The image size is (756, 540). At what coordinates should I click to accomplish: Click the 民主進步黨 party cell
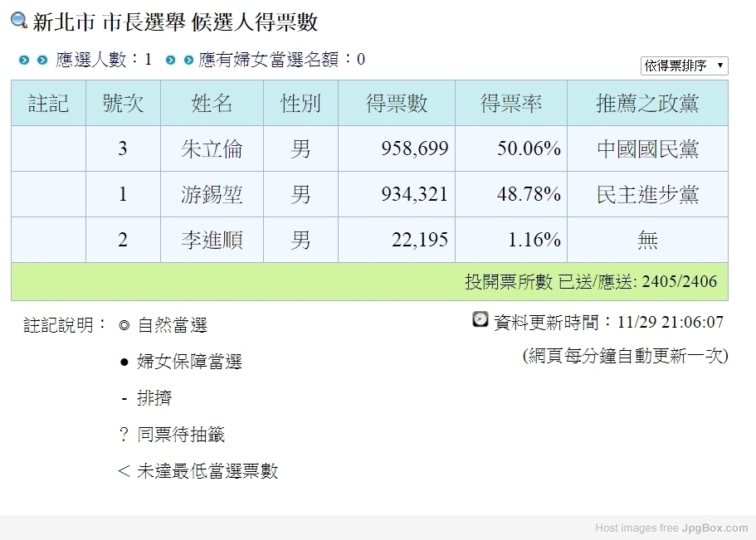pos(647,194)
